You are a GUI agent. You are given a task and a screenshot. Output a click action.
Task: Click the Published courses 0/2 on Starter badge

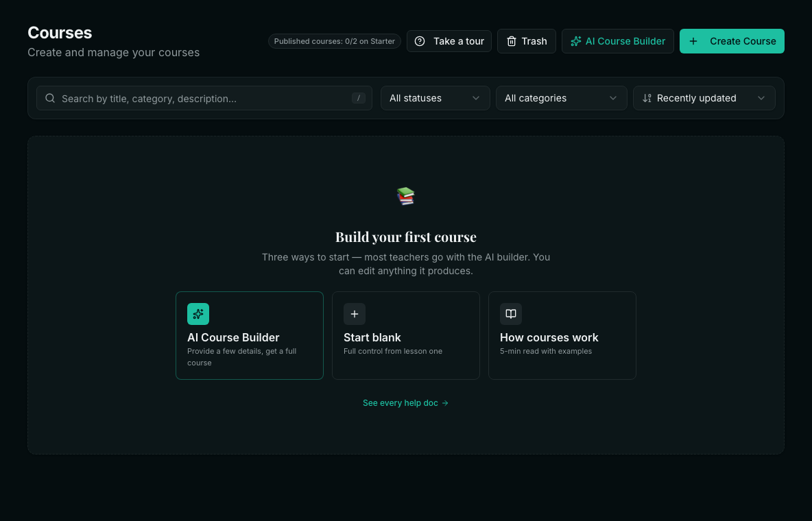pyautogui.click(x=335, y=41)
